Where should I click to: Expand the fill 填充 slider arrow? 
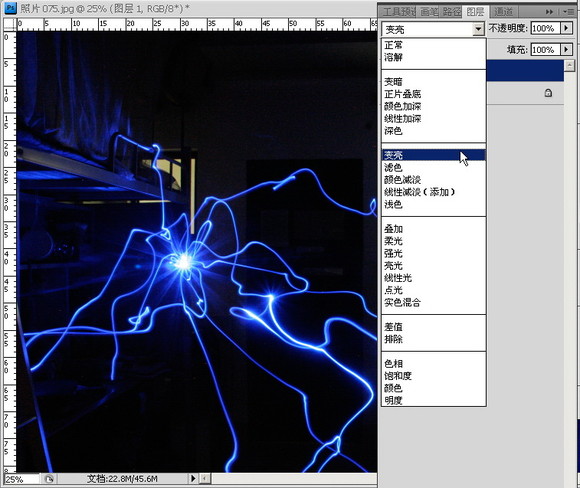tap(566, 49)
